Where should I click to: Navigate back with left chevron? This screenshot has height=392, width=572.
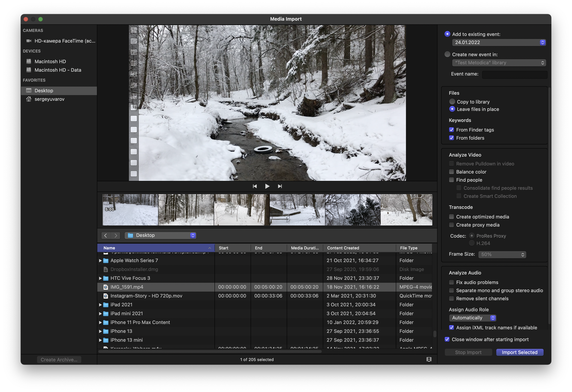point(106,236)
